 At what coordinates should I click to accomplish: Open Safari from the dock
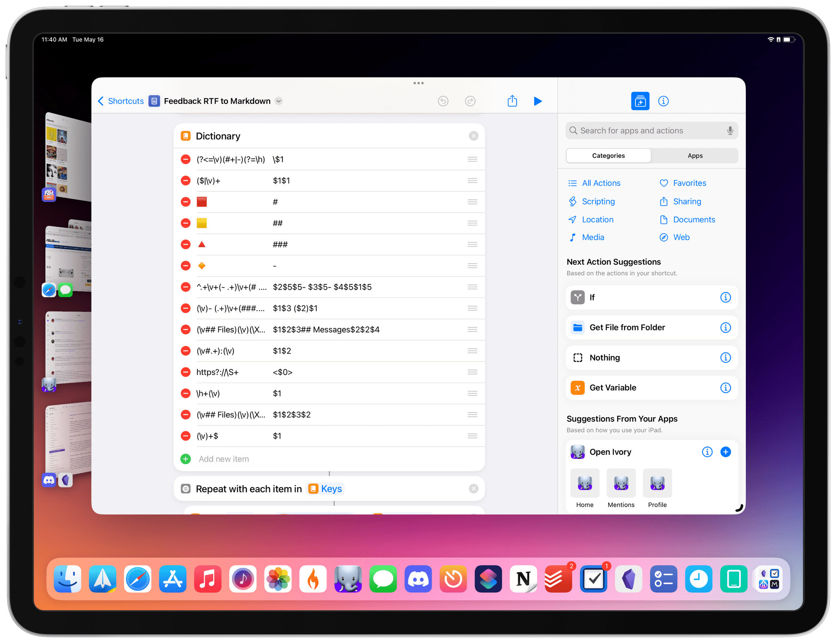point(138,579)
